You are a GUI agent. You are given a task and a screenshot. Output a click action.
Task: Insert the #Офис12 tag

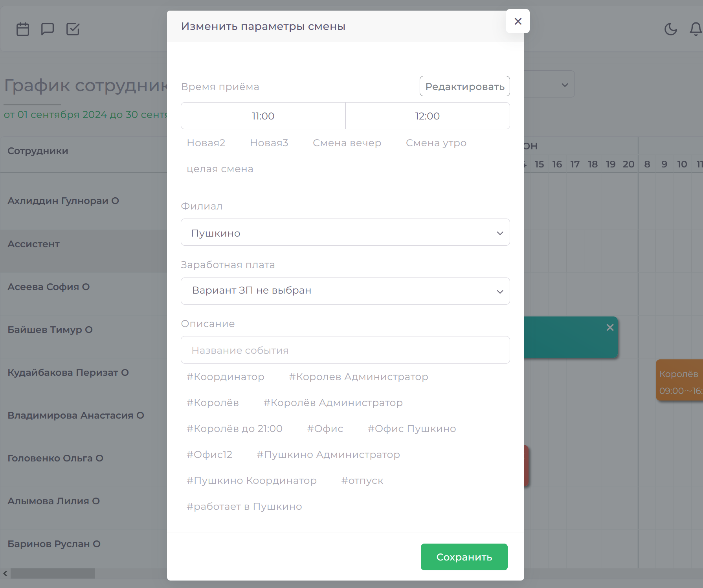click(209, 454)
